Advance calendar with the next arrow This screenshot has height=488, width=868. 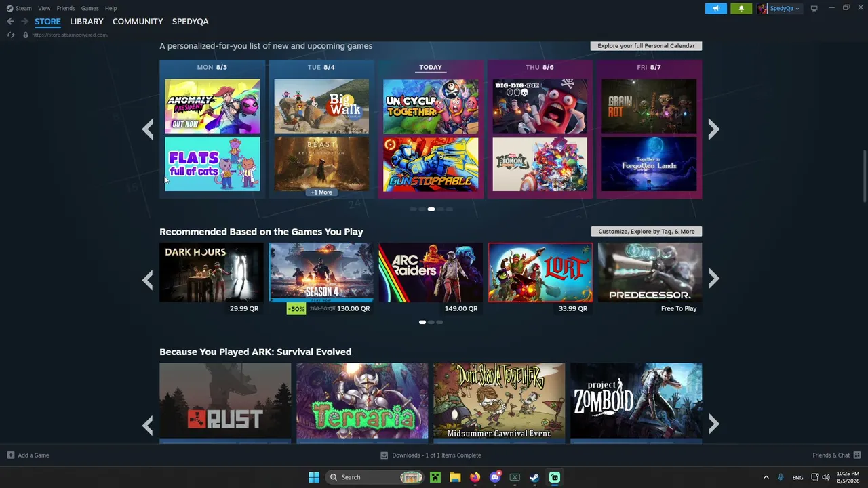pos(713,129)
